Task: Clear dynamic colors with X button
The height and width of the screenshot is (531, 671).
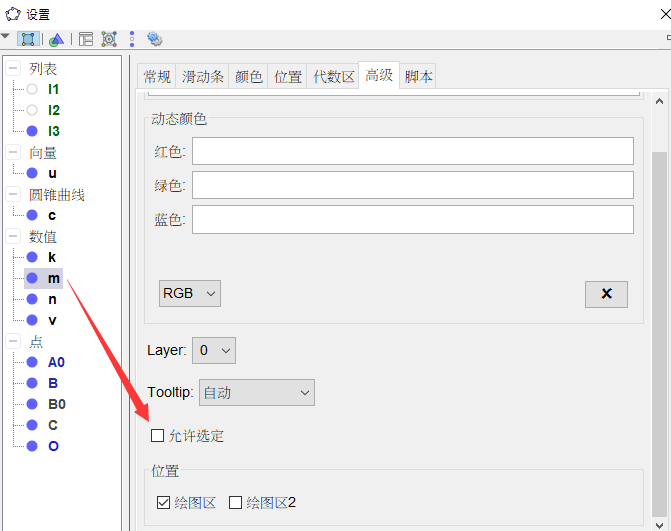Action: pos(606,294)
